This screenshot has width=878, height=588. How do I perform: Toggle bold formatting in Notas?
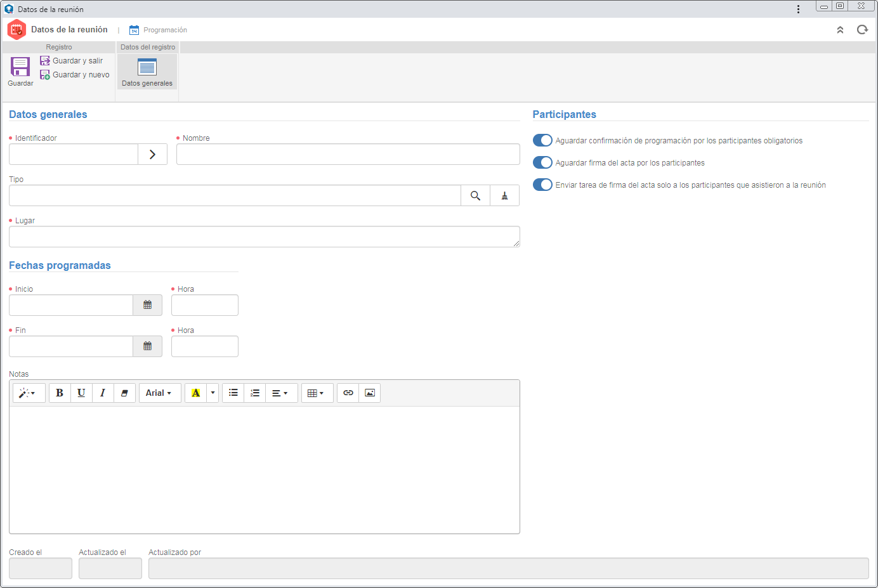click(x=60, y=393)
